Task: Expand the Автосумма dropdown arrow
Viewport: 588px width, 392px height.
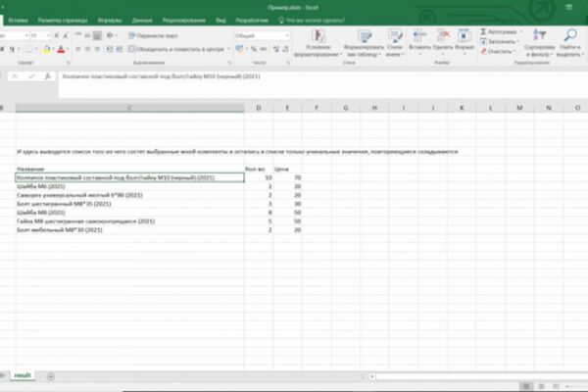Action: pyautogui.click(x=521, y=32)
